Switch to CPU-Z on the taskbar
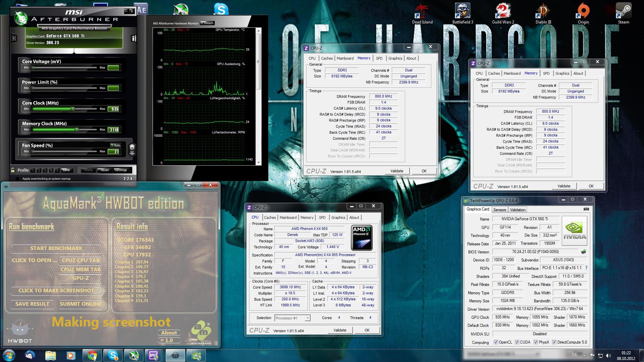644x362 pixels. click(x=154, y=355)
